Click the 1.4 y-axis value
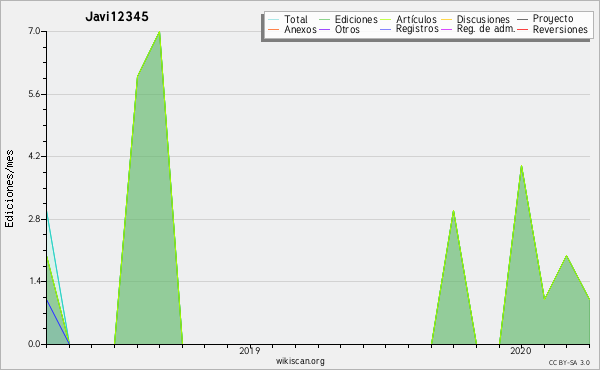 34,282
